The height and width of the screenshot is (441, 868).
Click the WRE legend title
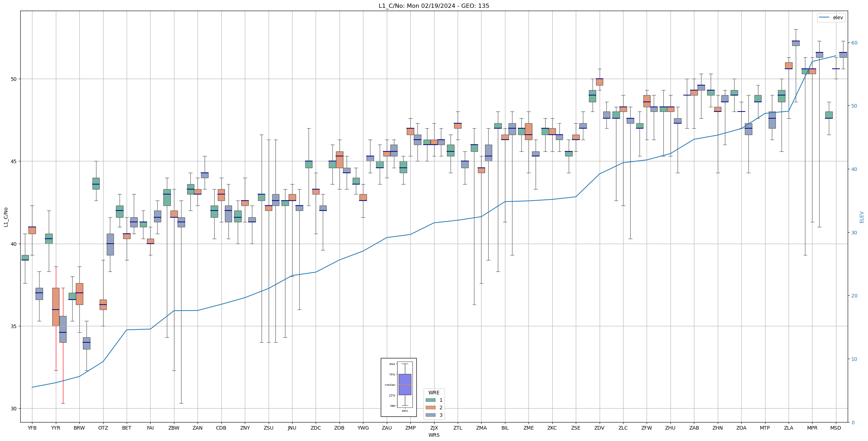tap(434, 393)
